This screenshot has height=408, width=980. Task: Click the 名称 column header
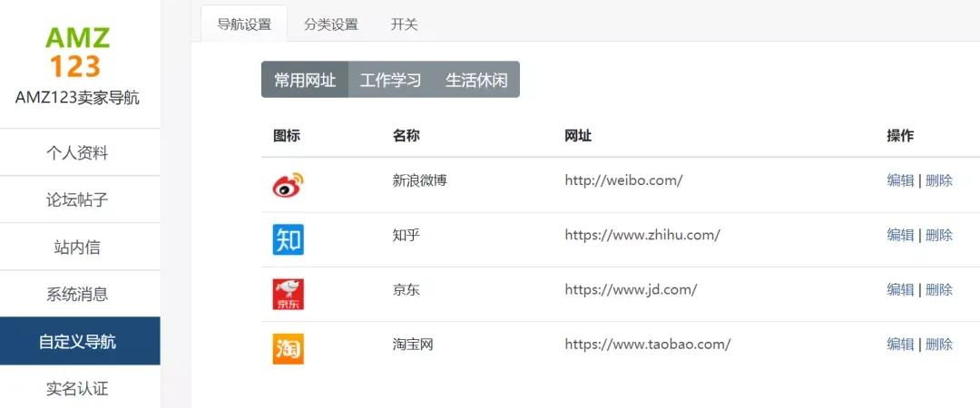406,136
